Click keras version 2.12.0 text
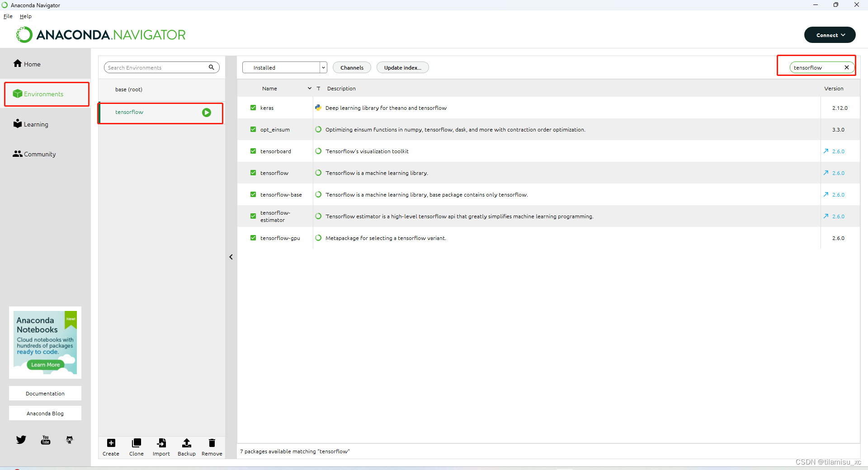Viewport: 868px width, 470px height. point(840,108)
